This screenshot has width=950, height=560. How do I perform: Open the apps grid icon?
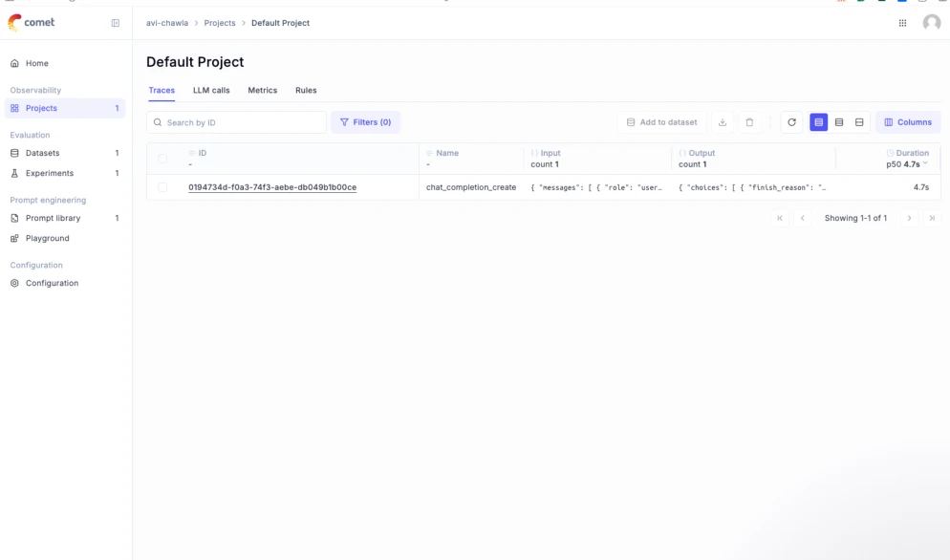tap(902, 23)
